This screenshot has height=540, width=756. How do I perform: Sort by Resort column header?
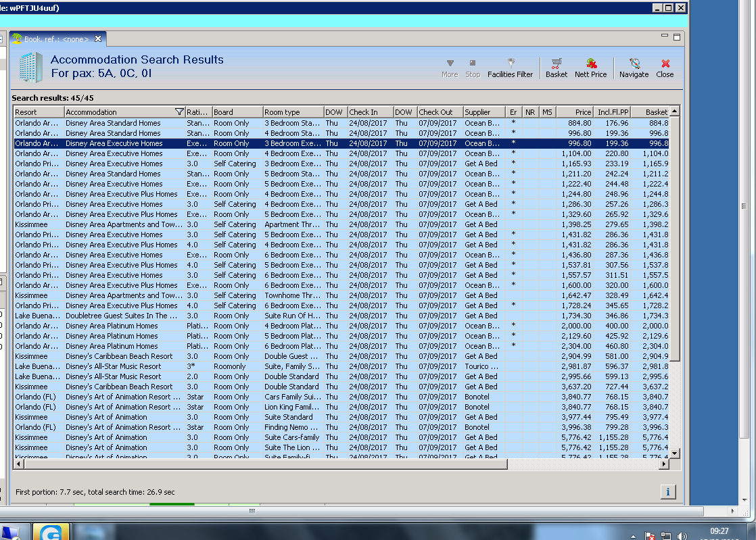(x=39, y=112)
